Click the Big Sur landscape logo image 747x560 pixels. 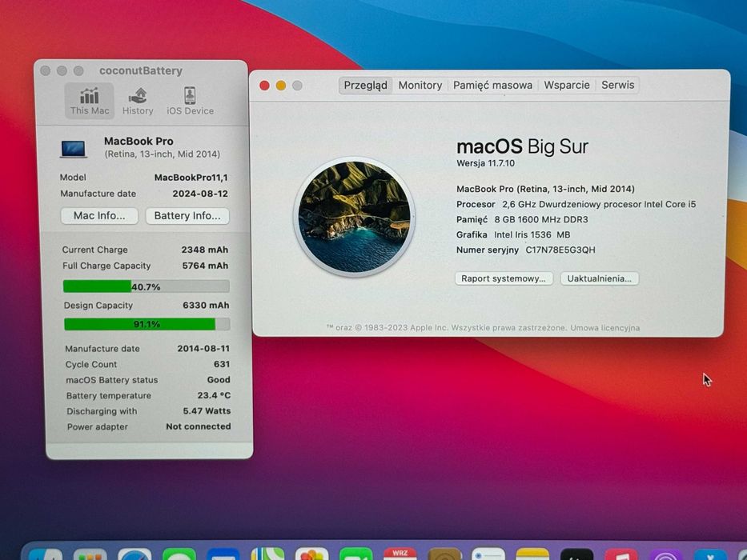[354, 217]
